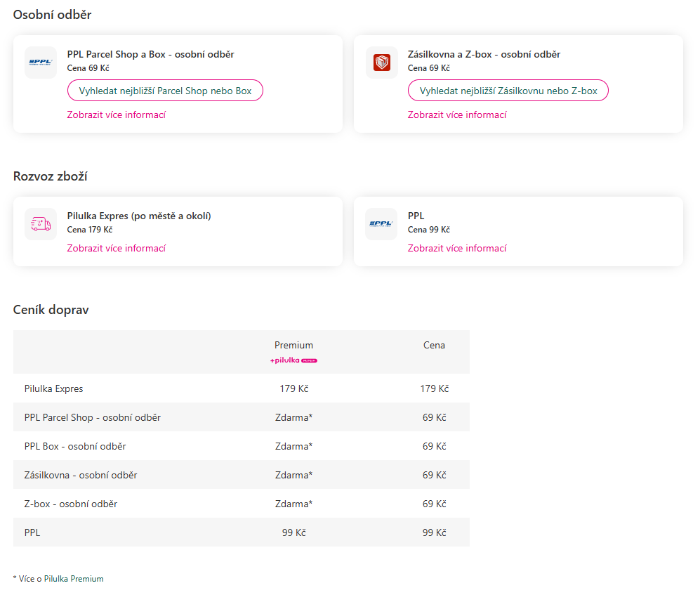The image size is (700, 595).
Task: Click PPL logo in Rozvoz zboží card
Action: point(381,224)
